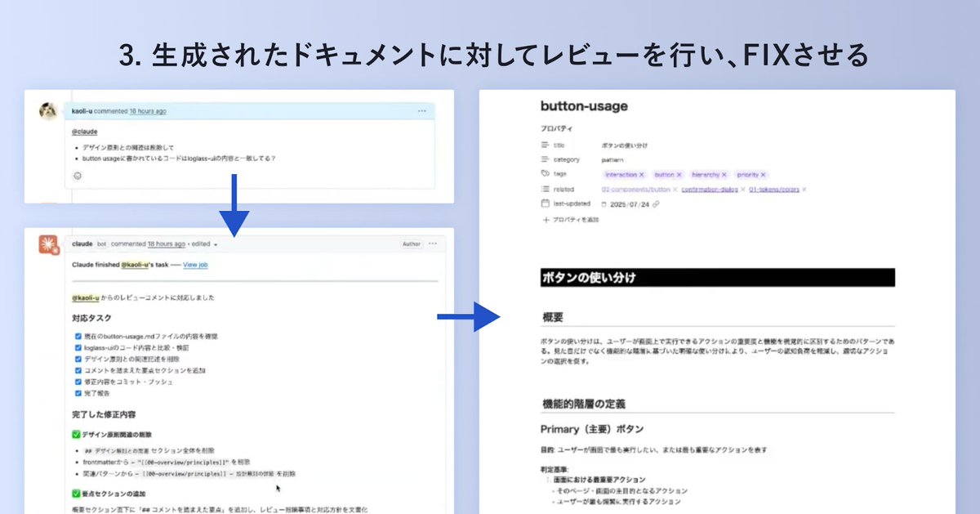Image resolution: width=980 pixels, height=514 pixels.
Task: Add emoji reaction to kaoli-u's comment
Action: click(x=78, y=175)
